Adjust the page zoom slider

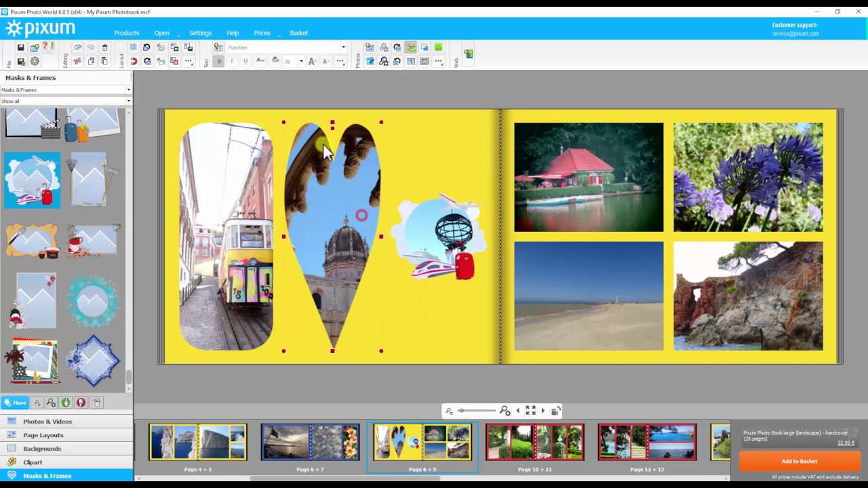477,411
